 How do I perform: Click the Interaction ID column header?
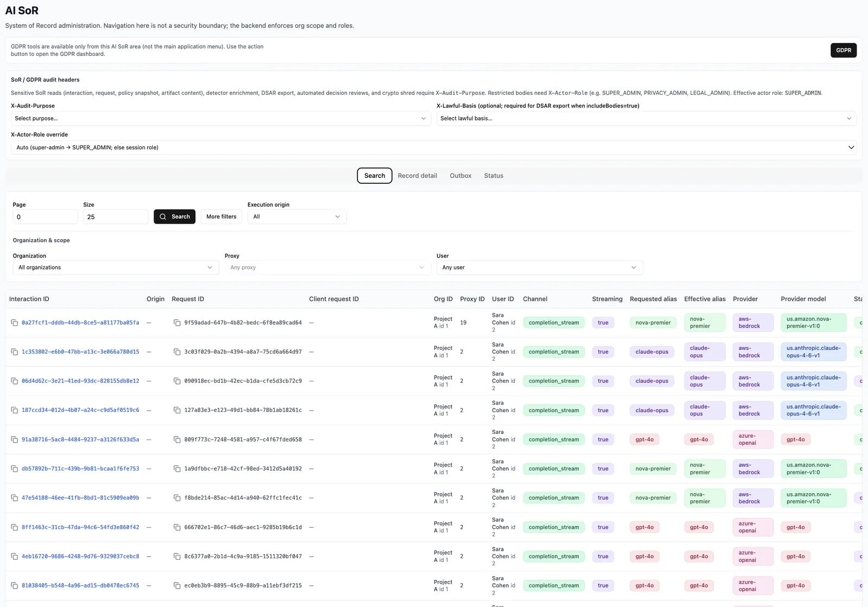(x=29, y=299)
